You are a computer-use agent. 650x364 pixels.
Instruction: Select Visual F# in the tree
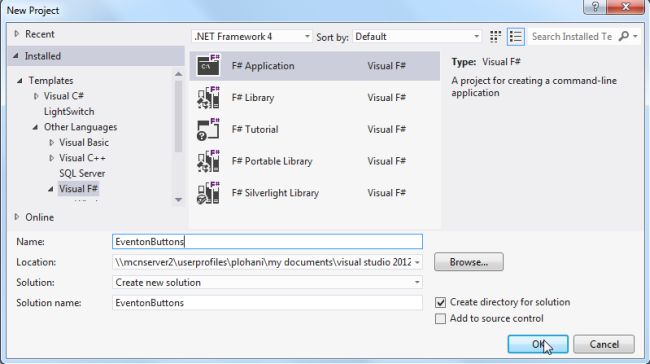tap(78, 189)
